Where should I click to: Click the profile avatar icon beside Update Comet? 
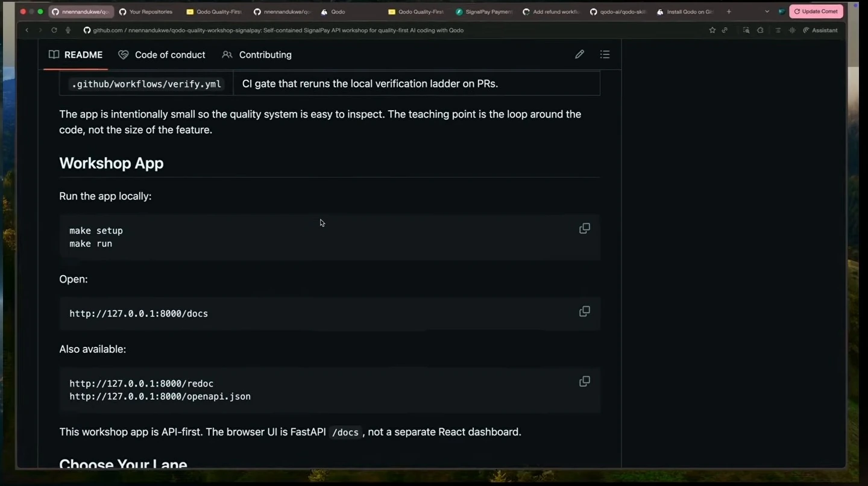point(781,11)
